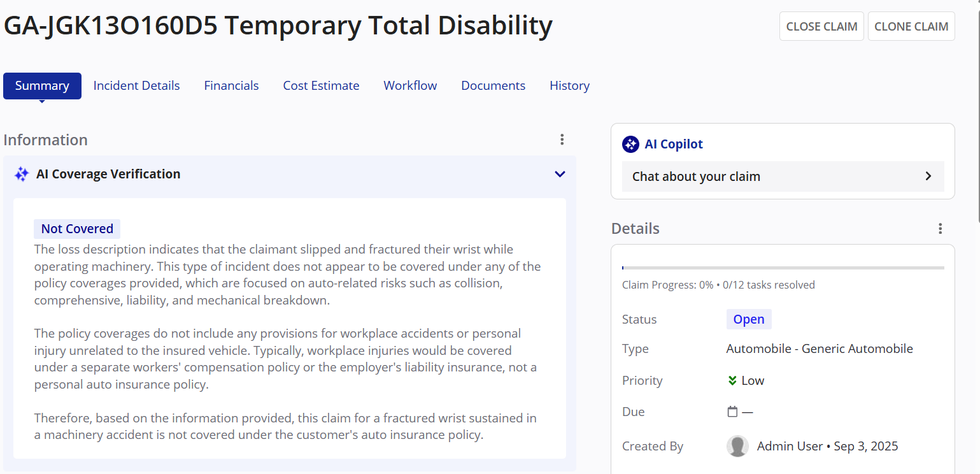Viewport: 980px width, 474px height.
Task: Click the 'Admin User • Sep 3, 2025' text
Action: (x=827, y=446)
